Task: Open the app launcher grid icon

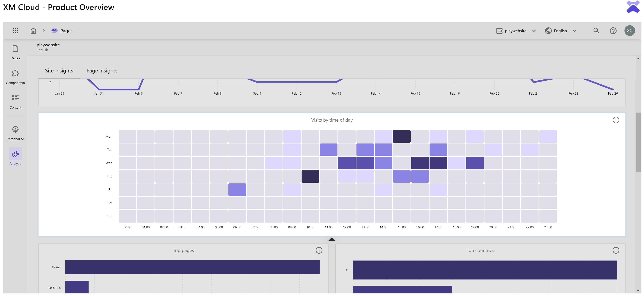Action: [15, 30]
